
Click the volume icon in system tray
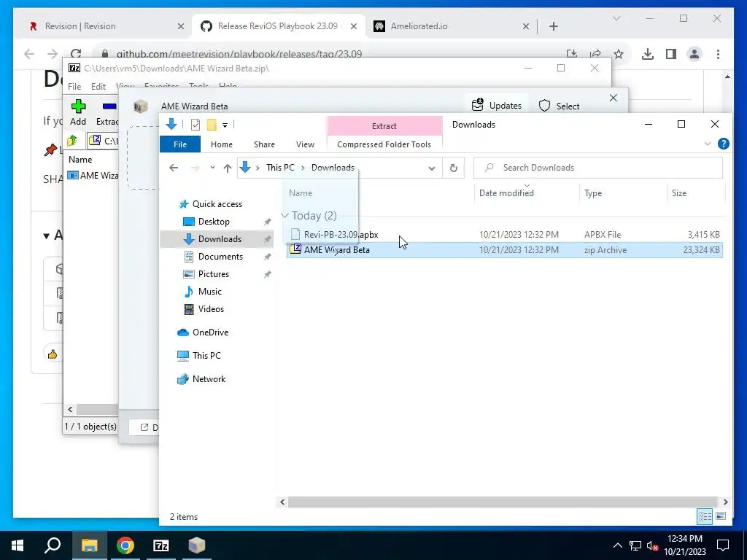(652, 545)
